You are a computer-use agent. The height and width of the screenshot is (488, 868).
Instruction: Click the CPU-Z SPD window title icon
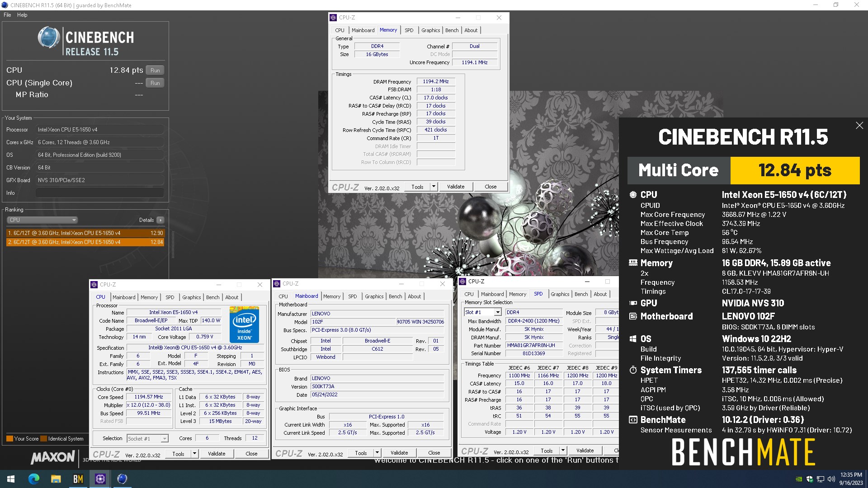coord(463,282)
